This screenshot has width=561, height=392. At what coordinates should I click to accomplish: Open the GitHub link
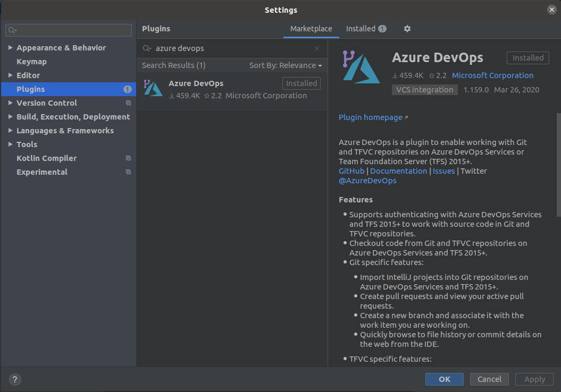pyautogui.click(x=351, y=171)
